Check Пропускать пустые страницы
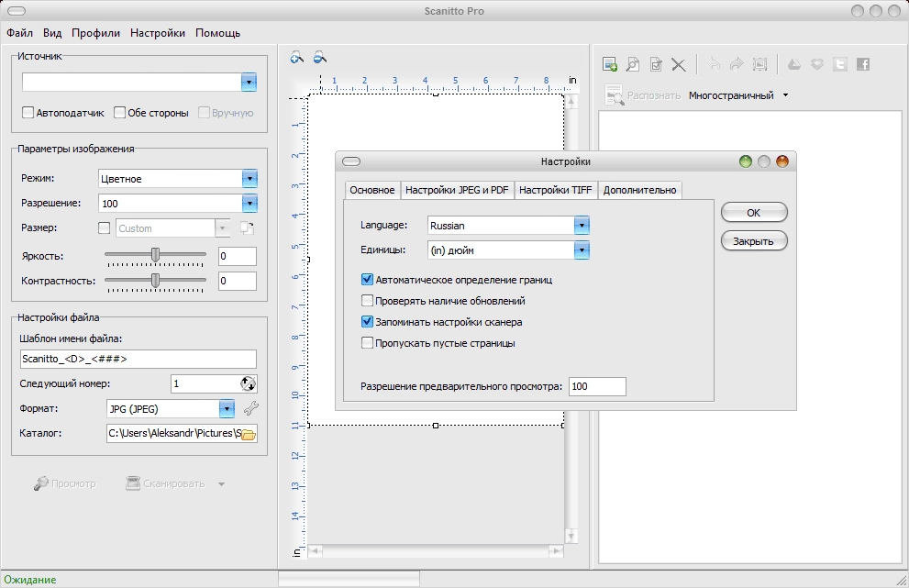Viewport: 909px width, 588px height. tap(367, 343)
